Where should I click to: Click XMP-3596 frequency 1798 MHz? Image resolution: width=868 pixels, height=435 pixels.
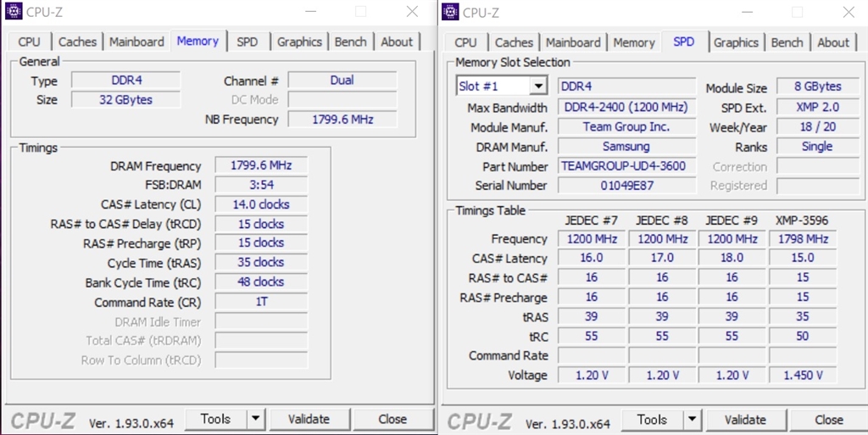pyautogui.click(x=803, y=239)
